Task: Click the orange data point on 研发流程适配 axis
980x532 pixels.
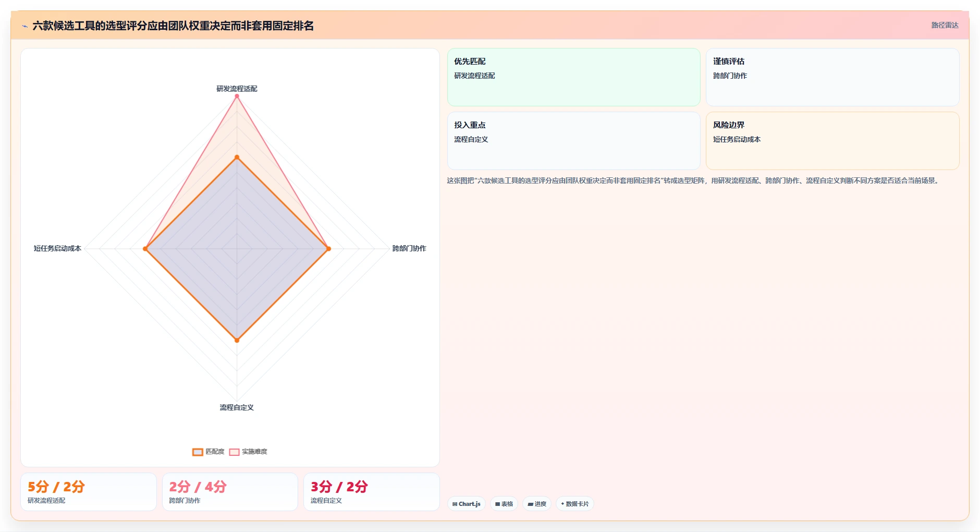Action: [x=237, y=157]
